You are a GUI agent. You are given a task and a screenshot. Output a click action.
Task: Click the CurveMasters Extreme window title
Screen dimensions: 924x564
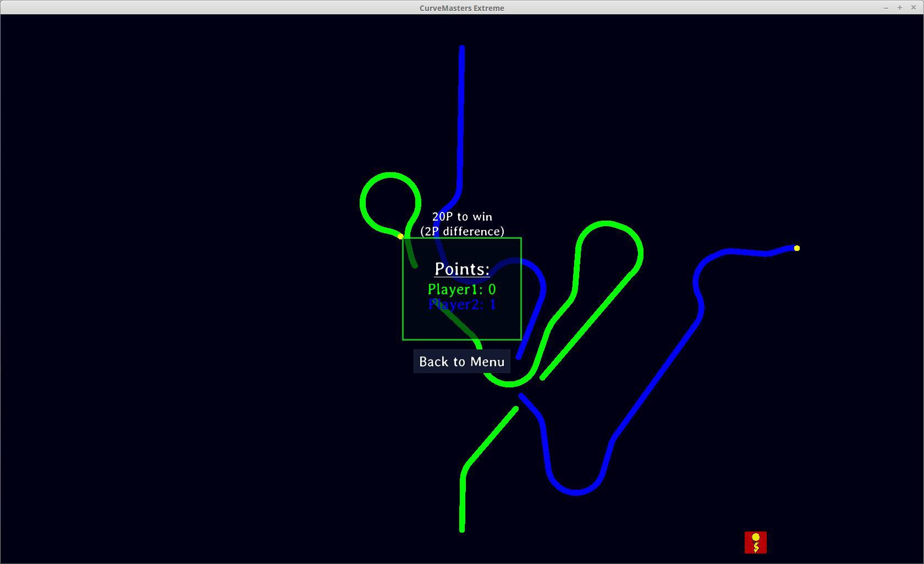click(x=462, y=8)
